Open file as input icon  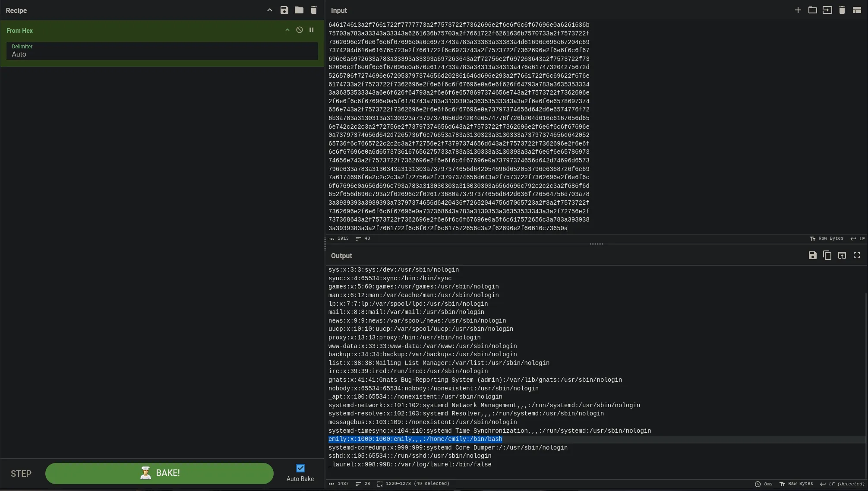tap(827, 10)
